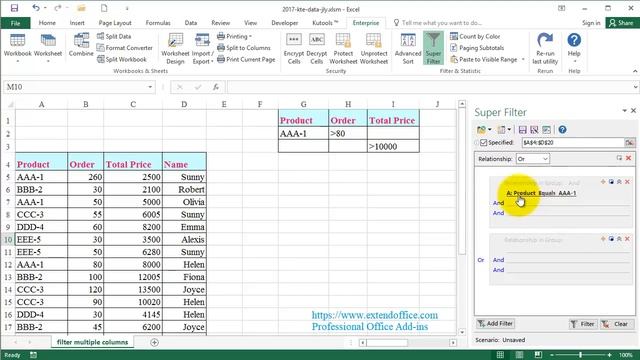The height and width of the screenshot is (360, 640).
Task: Run the Split Workbook command
Action: [122, 59]
